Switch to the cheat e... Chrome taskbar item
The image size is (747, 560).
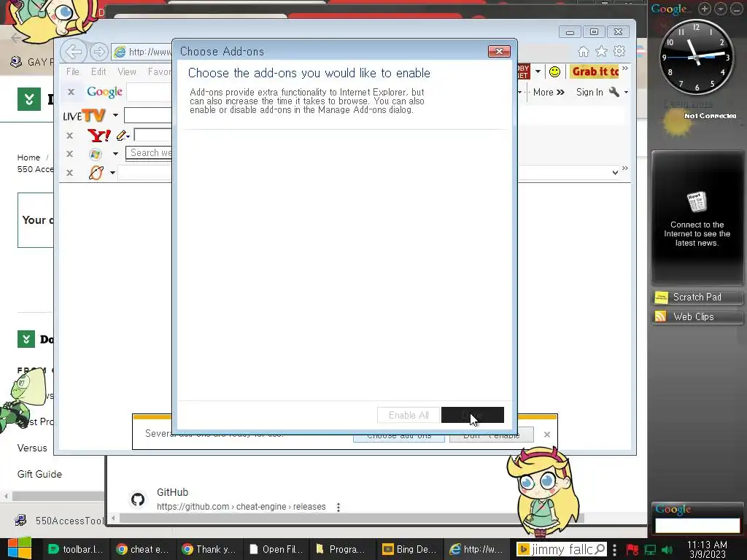143,550
